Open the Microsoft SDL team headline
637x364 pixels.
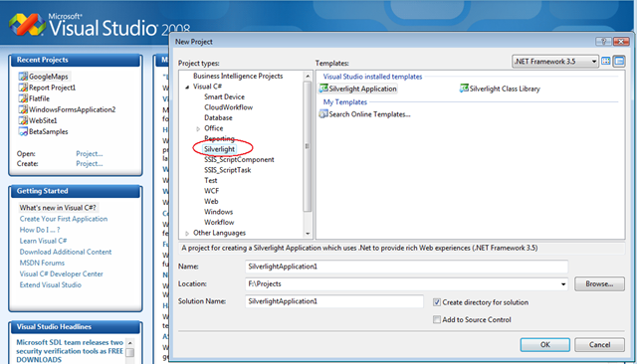[x=70, y=351]
